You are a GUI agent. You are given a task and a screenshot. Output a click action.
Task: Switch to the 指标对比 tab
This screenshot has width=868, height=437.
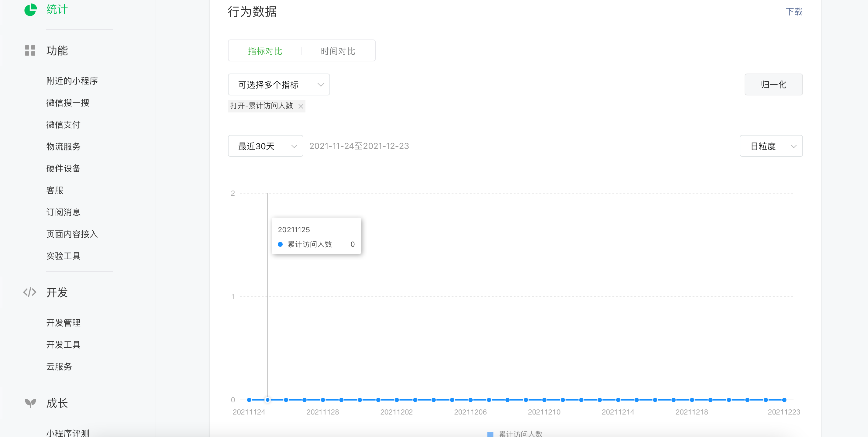[265, 51]
